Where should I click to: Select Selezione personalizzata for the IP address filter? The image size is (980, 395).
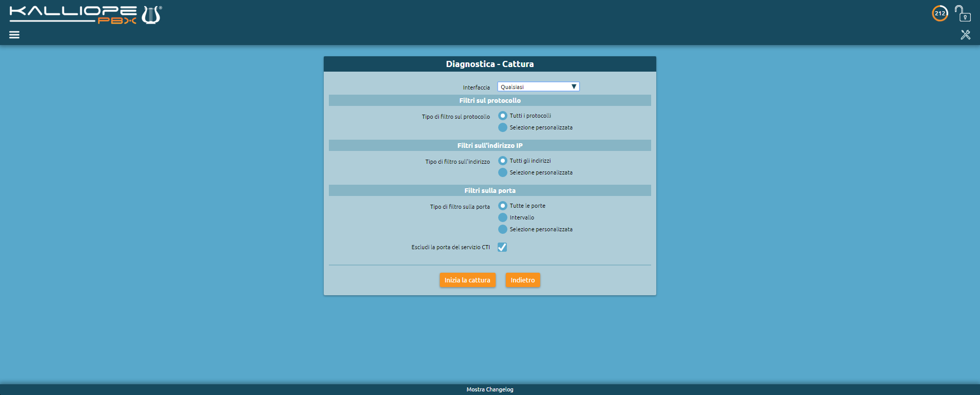point(503,172)
